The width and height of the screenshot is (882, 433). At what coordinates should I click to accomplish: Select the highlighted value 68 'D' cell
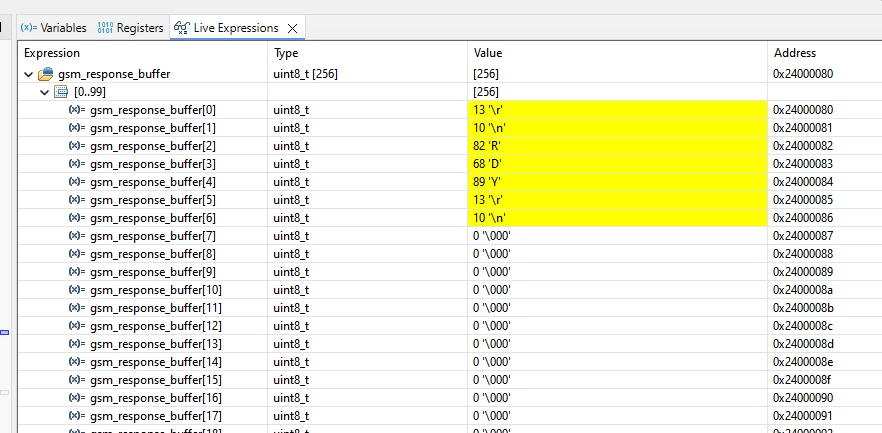click(617, 164)
